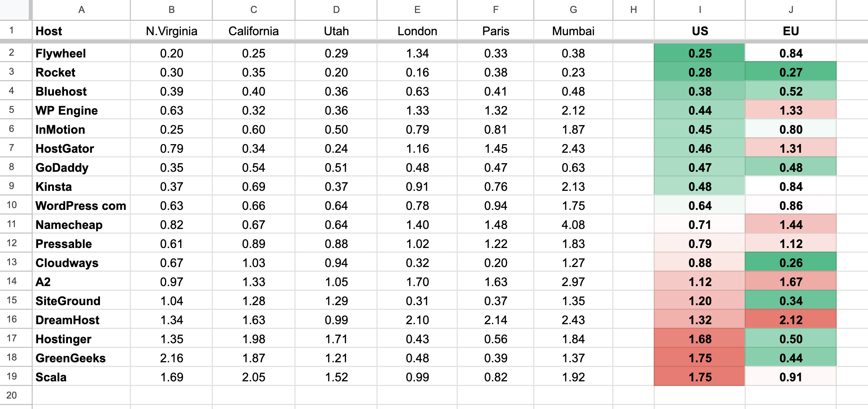Select the Host header cell

pyautogui.click(x=81, y=31)
